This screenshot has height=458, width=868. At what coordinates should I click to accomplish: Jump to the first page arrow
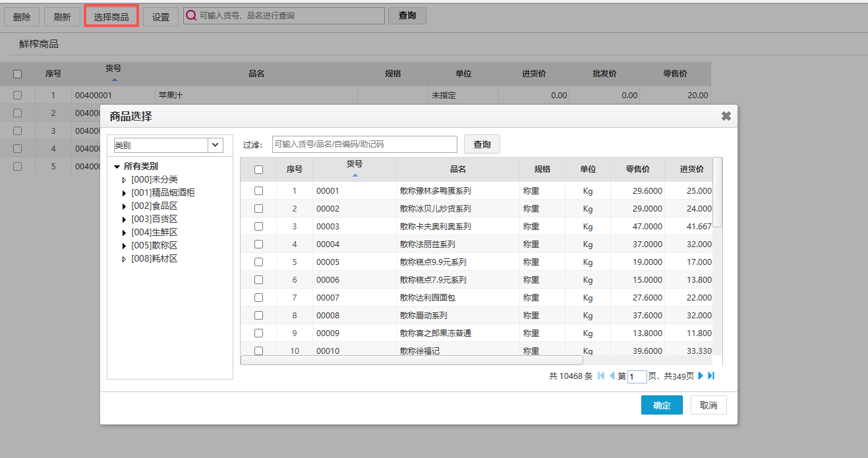[601, 376]
